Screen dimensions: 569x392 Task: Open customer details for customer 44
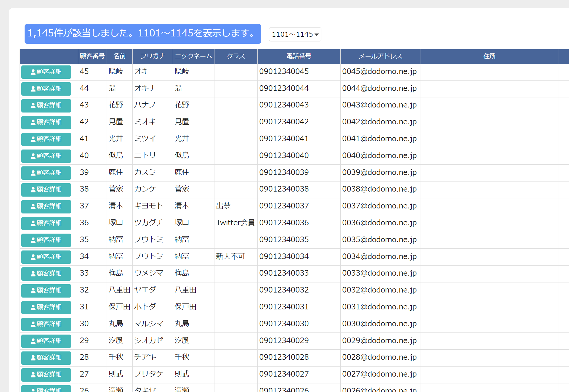46,89
